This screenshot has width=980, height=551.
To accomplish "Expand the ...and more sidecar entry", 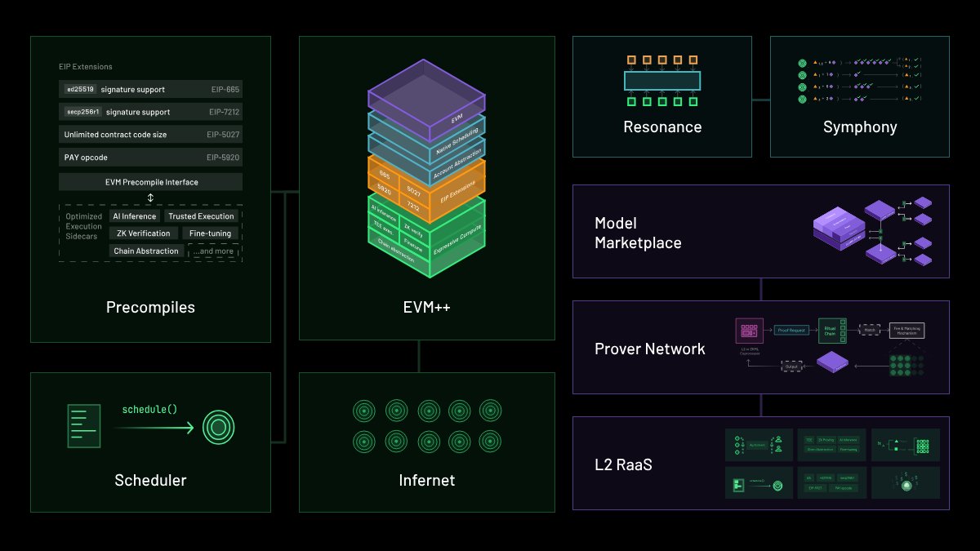I will 214,251.
